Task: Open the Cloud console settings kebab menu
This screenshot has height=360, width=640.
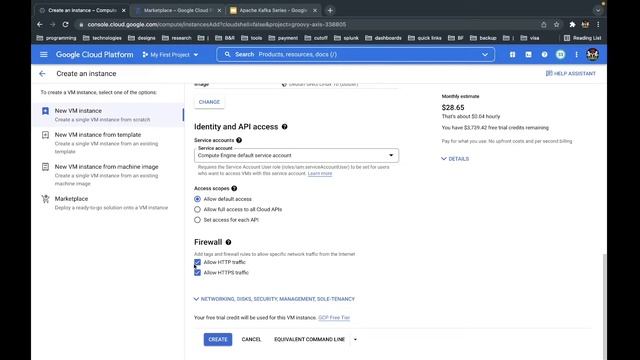Action: point(576,54)
